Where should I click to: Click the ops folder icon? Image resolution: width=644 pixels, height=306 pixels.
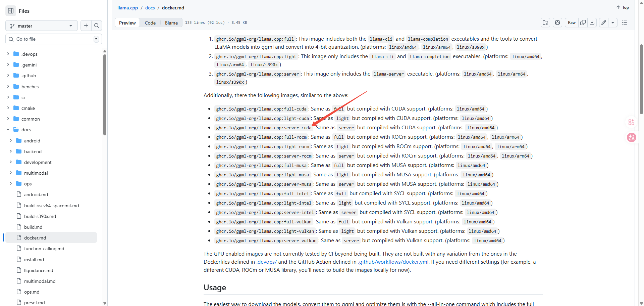click(19, 183)
